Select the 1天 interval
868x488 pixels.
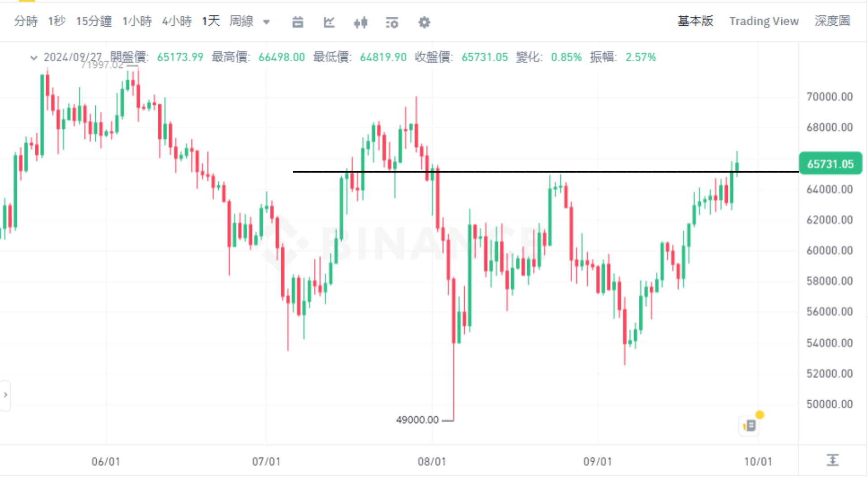(211, 21)
